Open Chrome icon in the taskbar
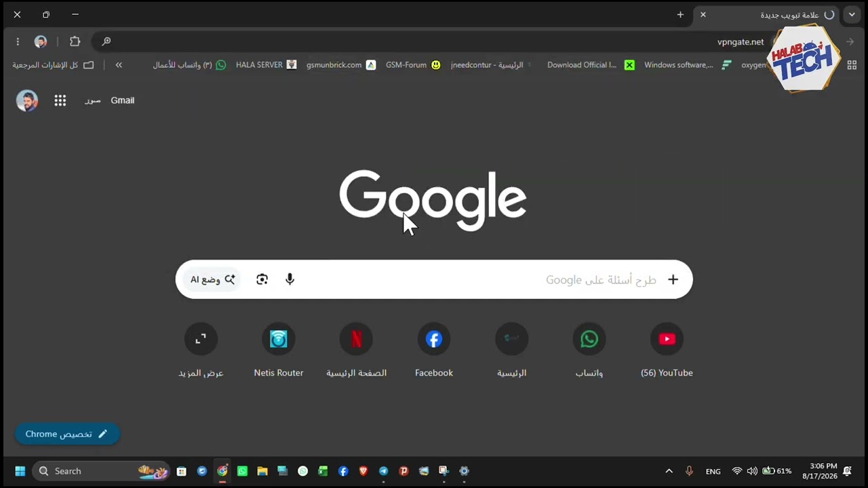The width and height of the screenshot is (868, 488). pos(222,471)
